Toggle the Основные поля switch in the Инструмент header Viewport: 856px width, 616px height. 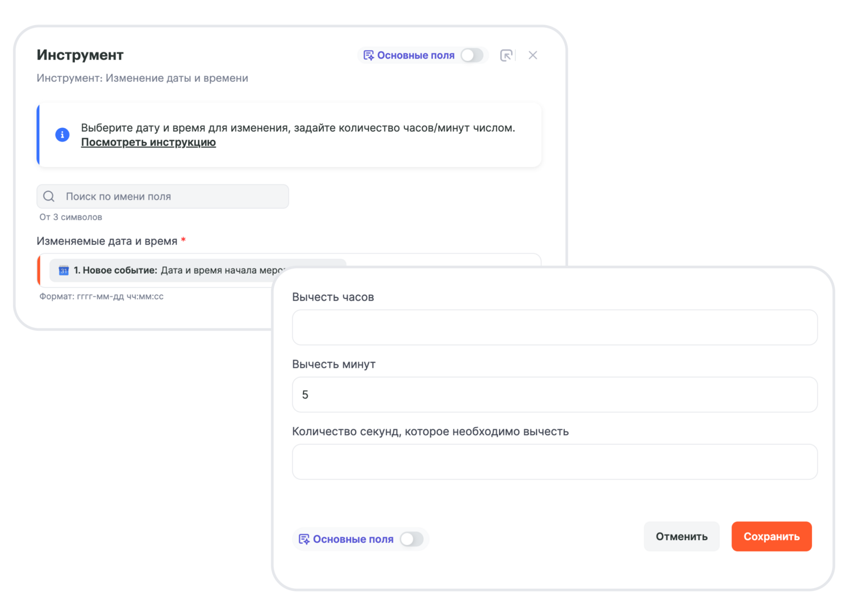pos(472,55)
